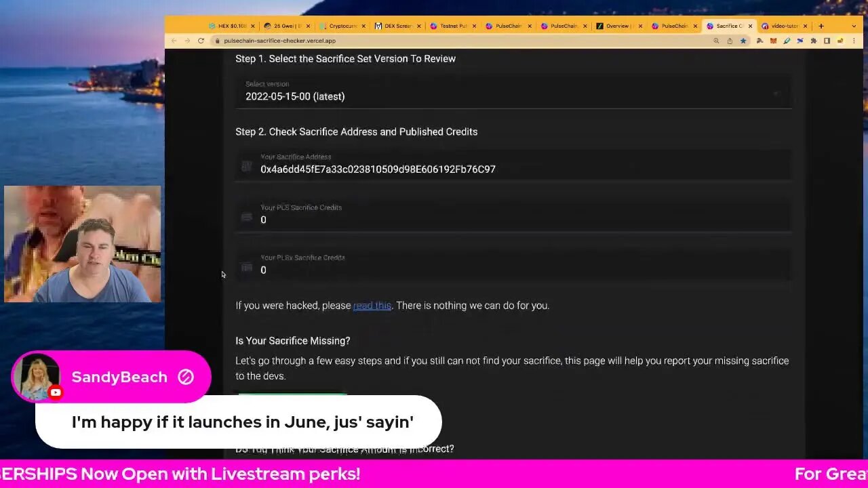Click the PLSX Sacrifice Credits field
This screenshot has height=488, width=868.
513,265
